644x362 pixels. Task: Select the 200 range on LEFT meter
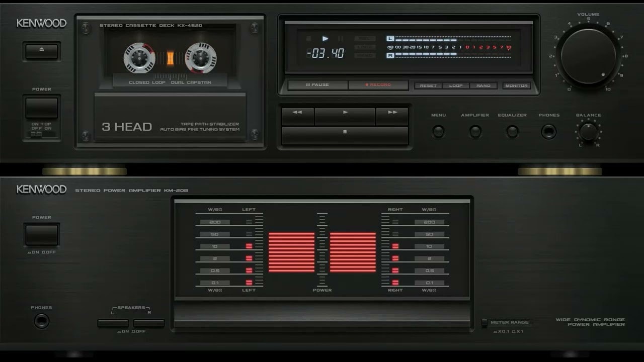[x=215, y=222]
